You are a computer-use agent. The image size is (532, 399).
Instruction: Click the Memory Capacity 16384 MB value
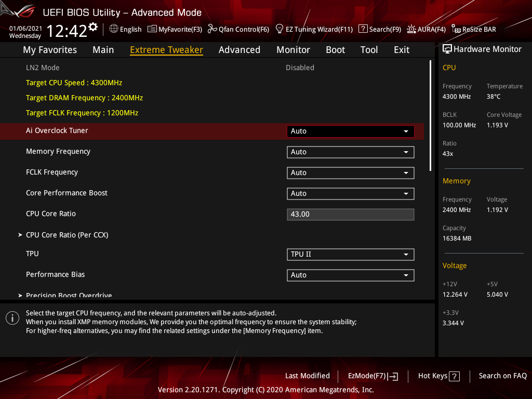tap(457, 238)
